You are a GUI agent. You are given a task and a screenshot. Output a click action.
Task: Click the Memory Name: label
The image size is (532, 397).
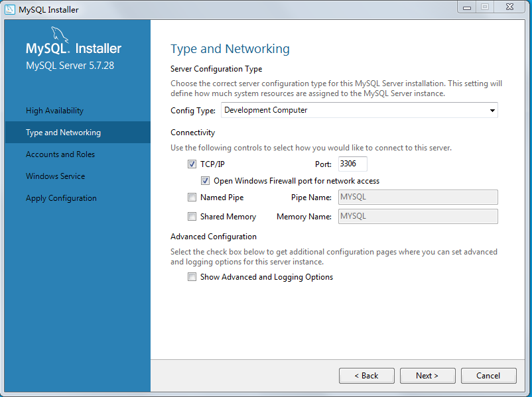coord(304,217)
